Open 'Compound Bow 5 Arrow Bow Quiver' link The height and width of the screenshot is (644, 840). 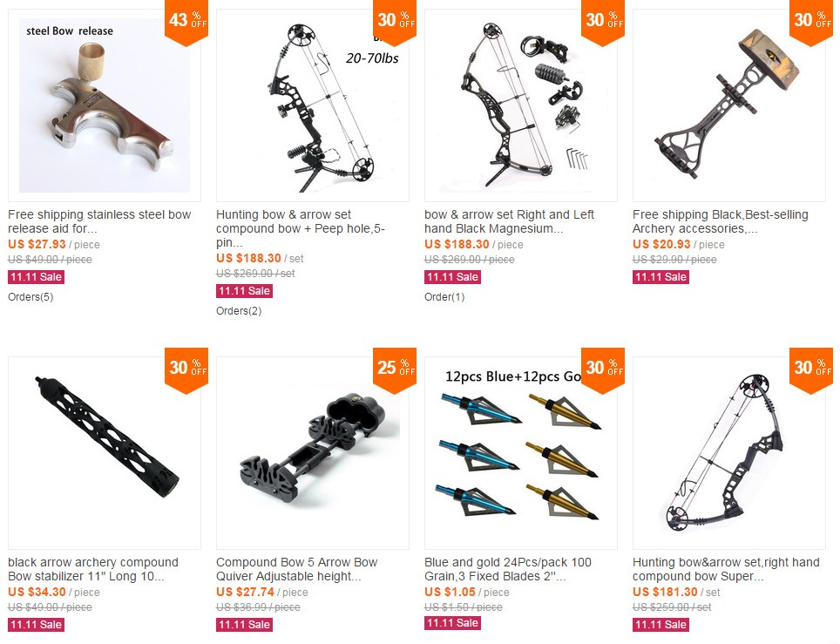297,569
